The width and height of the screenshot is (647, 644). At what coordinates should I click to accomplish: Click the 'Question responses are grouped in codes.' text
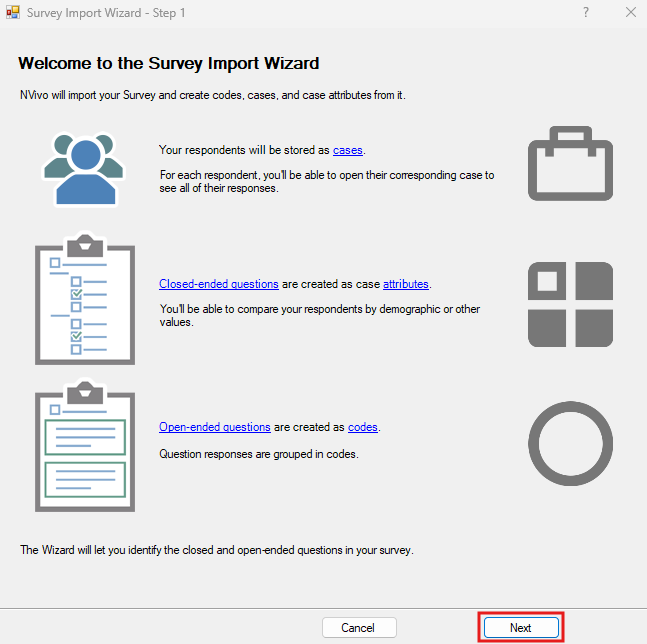(x=259, y=454)
